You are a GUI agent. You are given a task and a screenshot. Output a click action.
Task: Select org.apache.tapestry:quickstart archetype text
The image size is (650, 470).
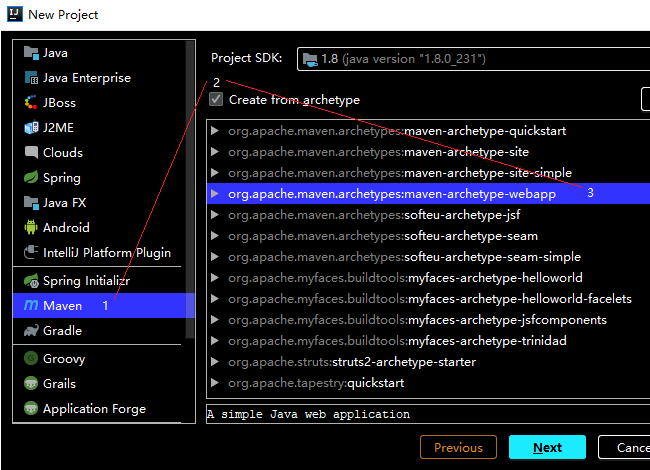coord(316,383)
